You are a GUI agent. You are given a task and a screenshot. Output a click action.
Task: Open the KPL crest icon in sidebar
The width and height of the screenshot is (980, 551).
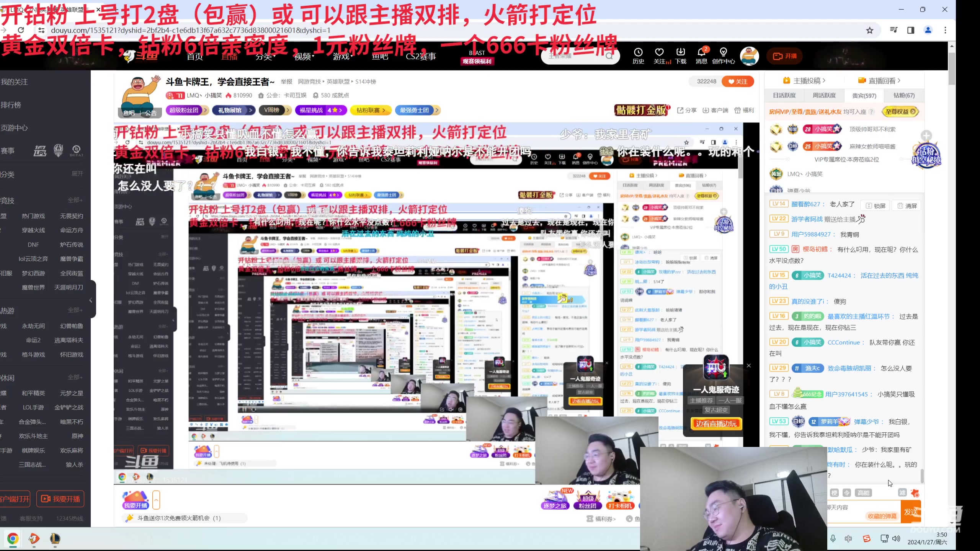click(x=58, y=151)
